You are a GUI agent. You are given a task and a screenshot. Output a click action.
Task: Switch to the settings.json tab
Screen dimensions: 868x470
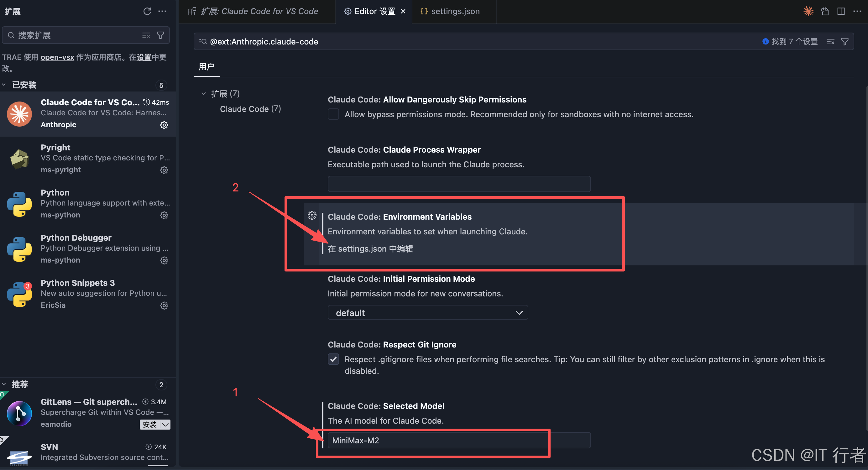(x=455, y=11)
